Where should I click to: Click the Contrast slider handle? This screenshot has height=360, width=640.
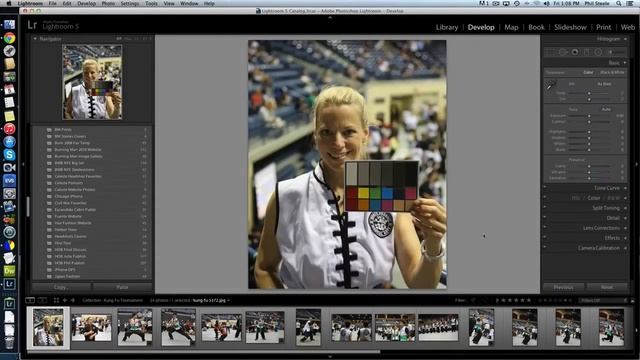[x=589, y=122]
